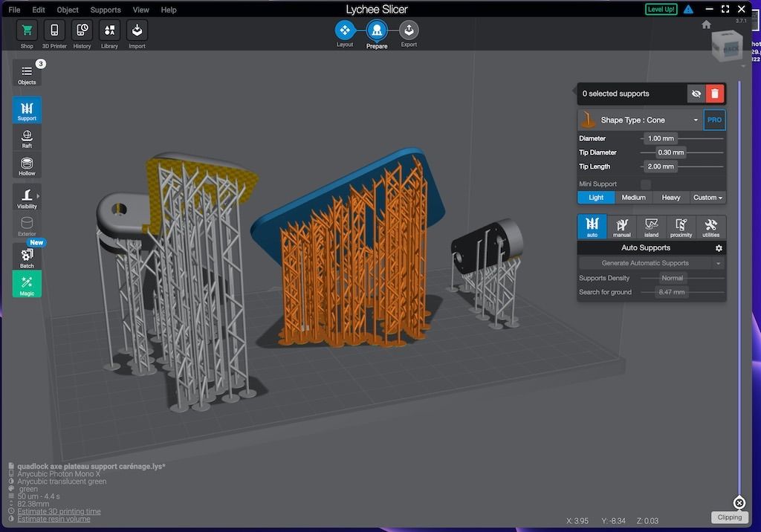The width and height of the screenshot is (761, 532).
Task: Adjust the Tip Length slider
Action: pyautogui.click(x=682, y=166)
